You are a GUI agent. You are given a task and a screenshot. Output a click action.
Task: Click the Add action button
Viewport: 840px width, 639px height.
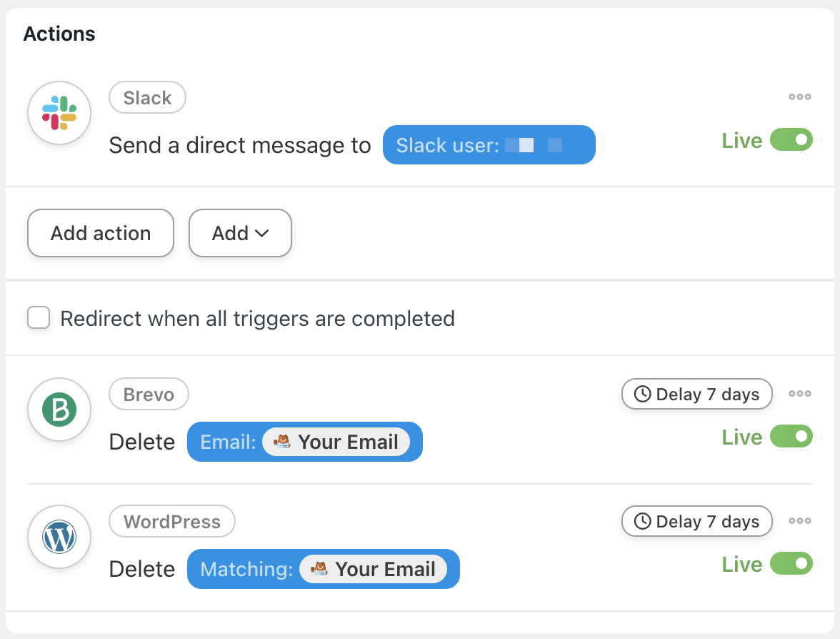pos(101,233)
